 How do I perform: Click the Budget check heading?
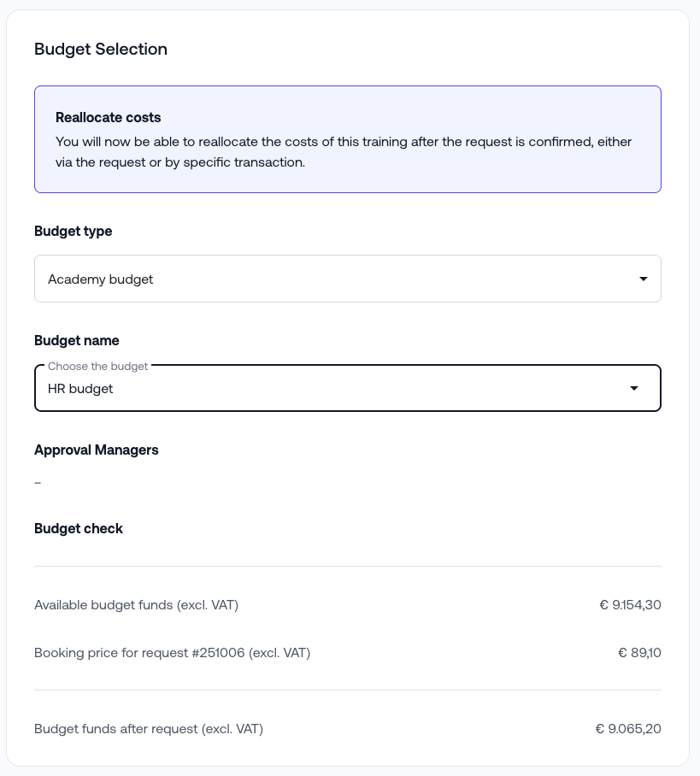tap(79, 528)
